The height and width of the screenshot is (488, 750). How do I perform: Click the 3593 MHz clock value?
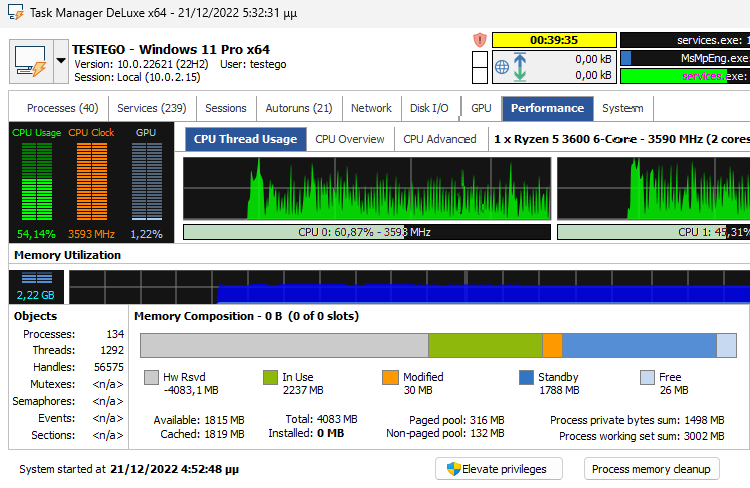[x=91, y=234]
